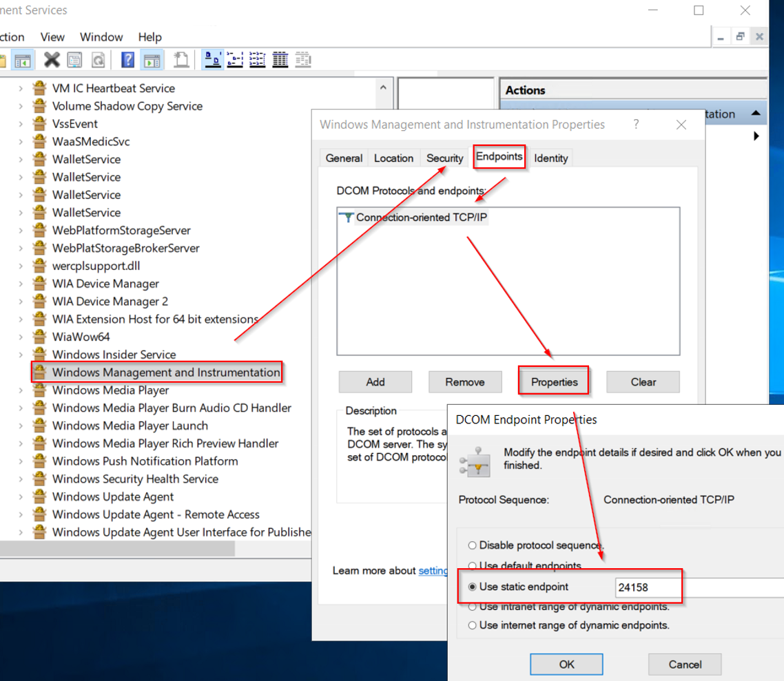Select Windows Media Player Rich Preview Handler
Screen dimensions: 784x681
165,443
